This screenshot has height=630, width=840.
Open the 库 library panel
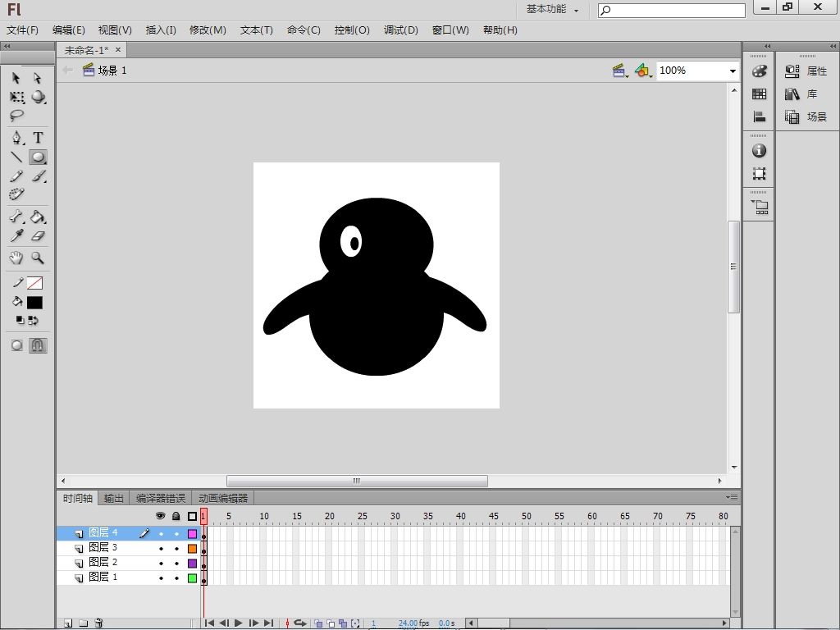[801, 94]
